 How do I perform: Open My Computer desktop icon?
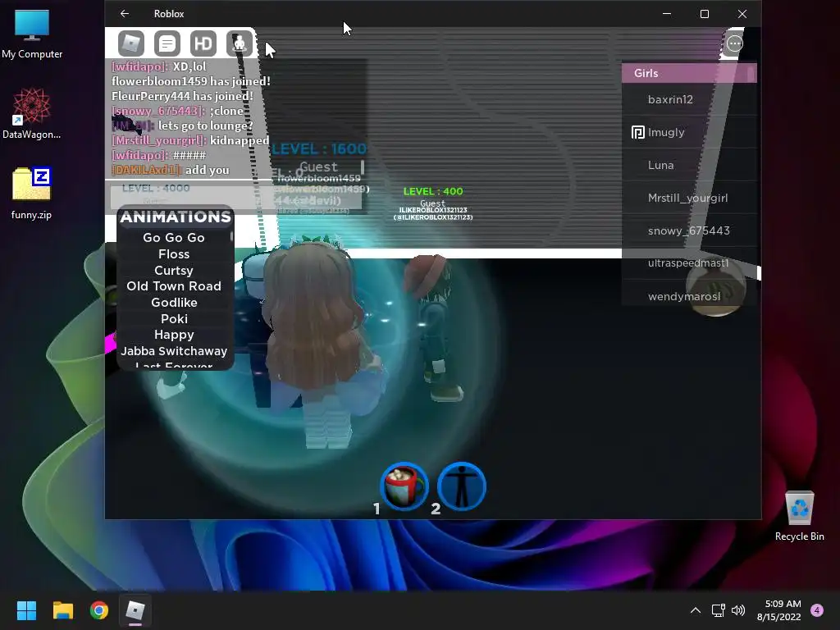(32, 34)
